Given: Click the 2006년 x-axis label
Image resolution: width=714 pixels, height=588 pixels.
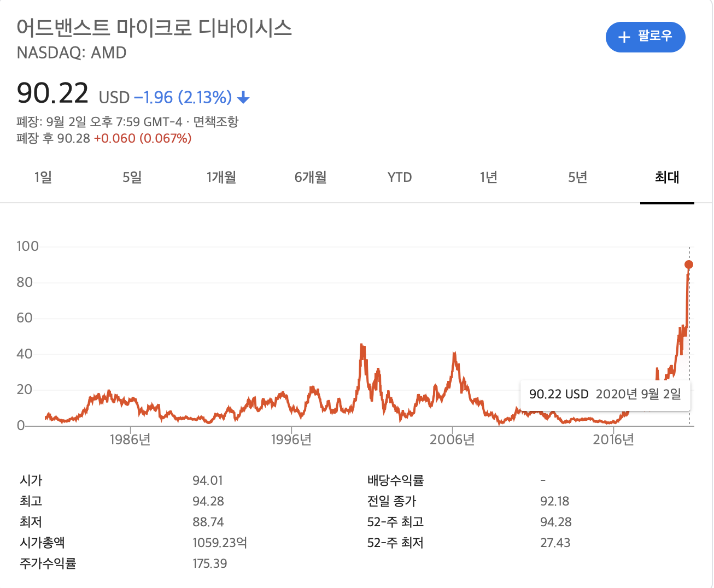Looking at the screenshot, I should tap(452, 439).
